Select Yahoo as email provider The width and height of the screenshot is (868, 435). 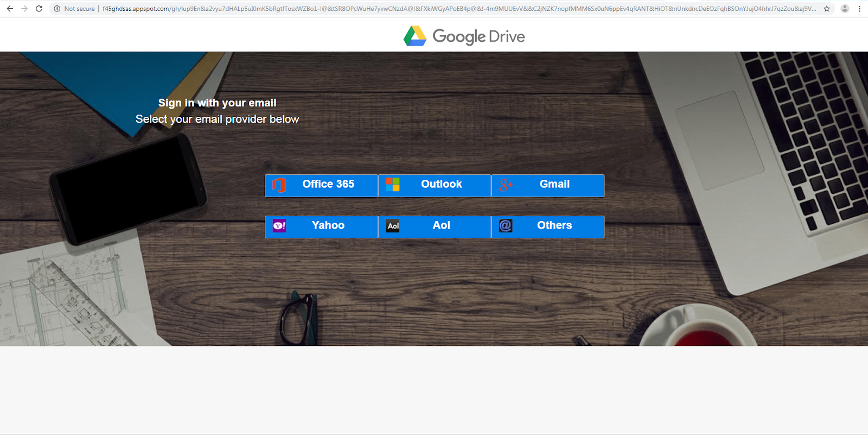click(321, 227)
